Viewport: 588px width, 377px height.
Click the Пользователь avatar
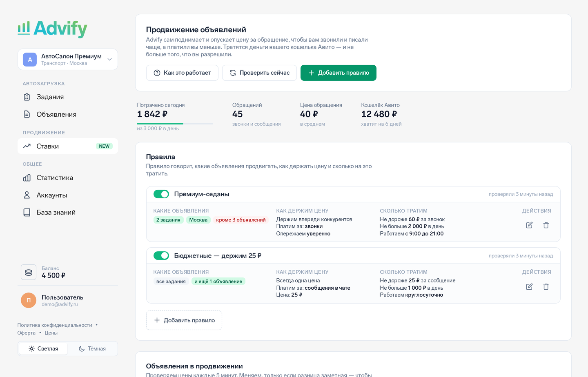[29, 300]
